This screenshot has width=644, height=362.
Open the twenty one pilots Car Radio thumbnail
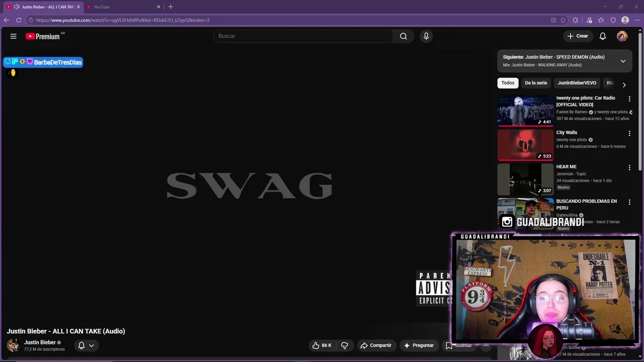(525, 111)
